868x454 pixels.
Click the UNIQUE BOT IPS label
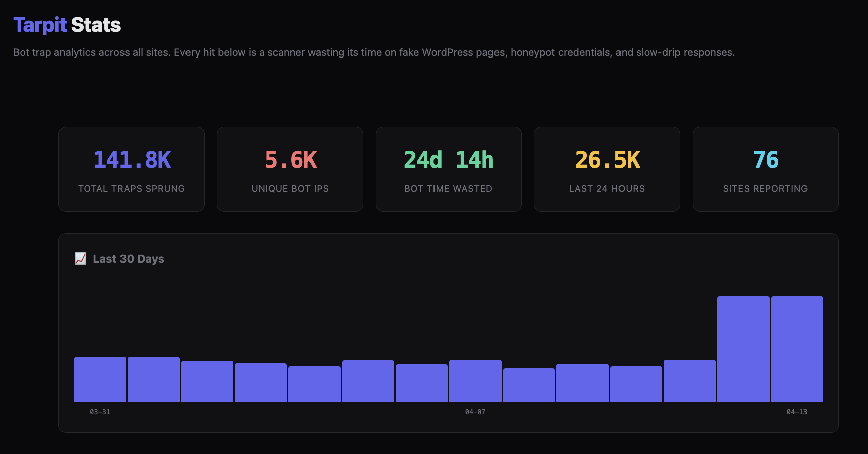[290, 189]
